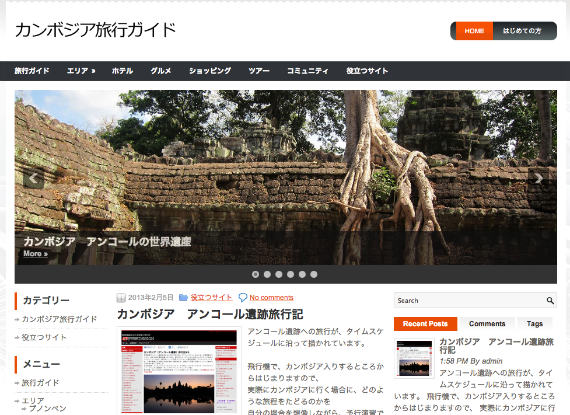Open 旅行ガイド in メニュー sidebar
This screenshot has height=415, width=570.
(x=40, y=383)
